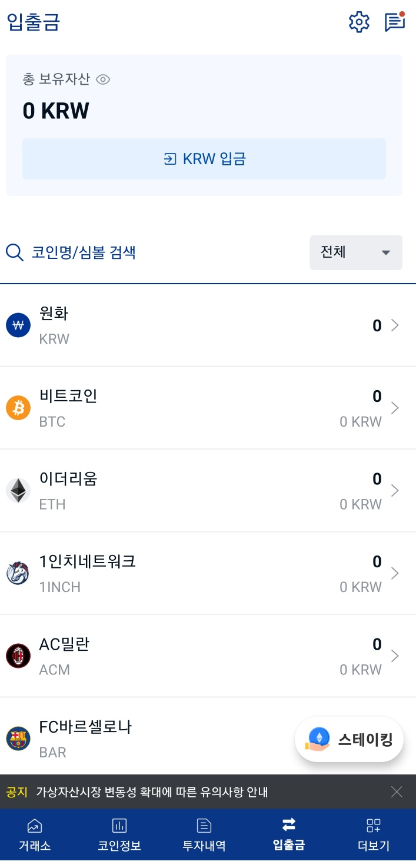Select the FC바르셀로나 BAR coin thumbnail

pyautogui.click(x=18, y=739)
